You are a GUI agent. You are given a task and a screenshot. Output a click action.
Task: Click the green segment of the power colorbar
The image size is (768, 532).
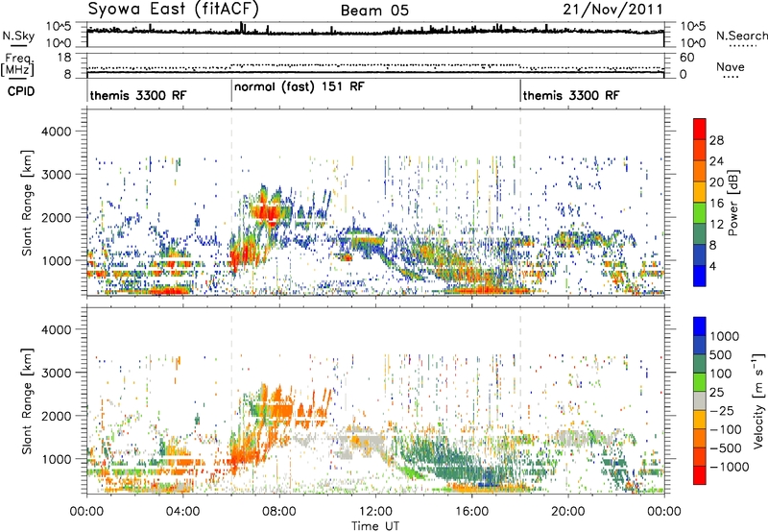coord(700,212)
